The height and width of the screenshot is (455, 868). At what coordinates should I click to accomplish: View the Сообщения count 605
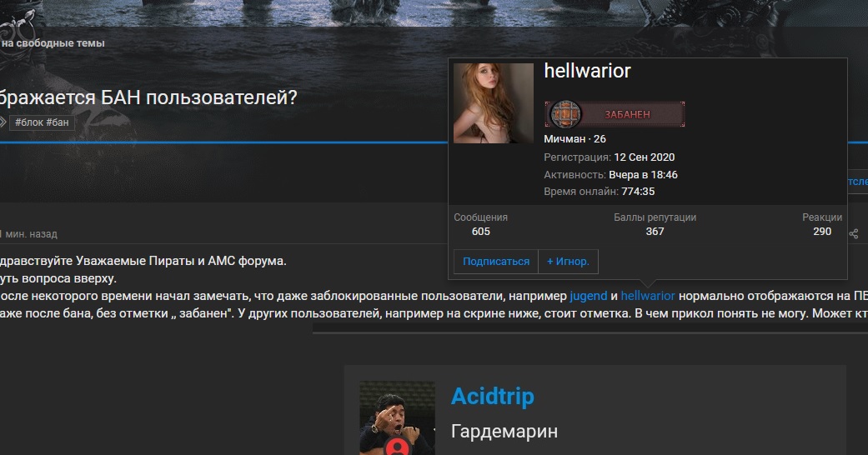480,232
